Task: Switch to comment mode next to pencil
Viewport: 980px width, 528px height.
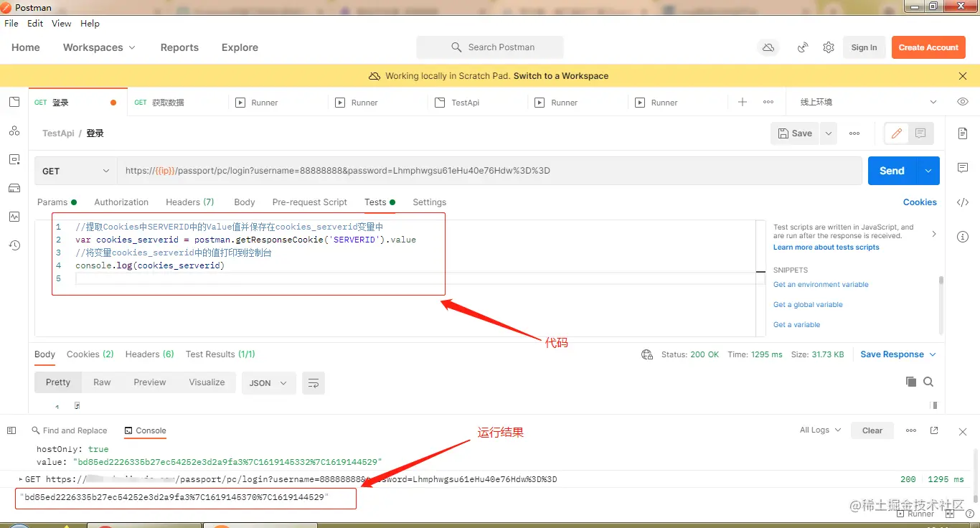Action: 920,133
